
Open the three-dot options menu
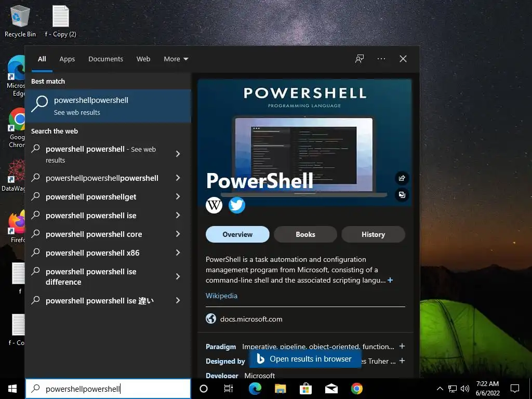381,59
